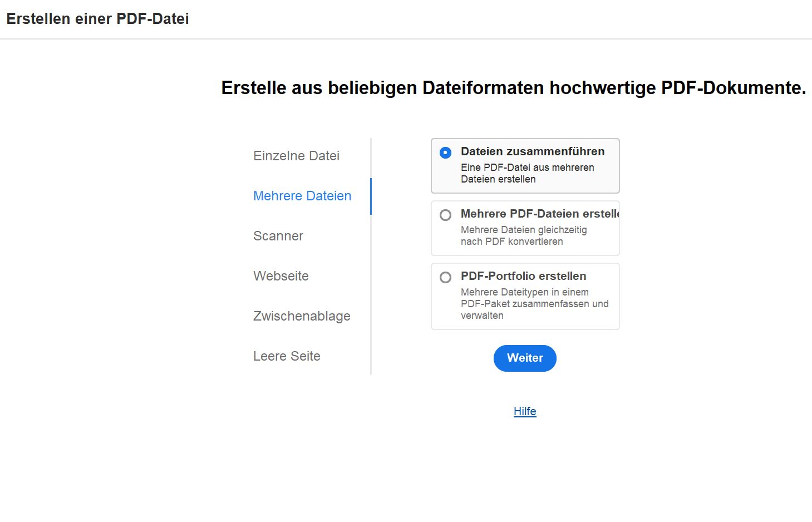This screenshot has height=522, width=812.
Task: Click the "Dateien zusammenführen" option card
Action: click(525, 165)
